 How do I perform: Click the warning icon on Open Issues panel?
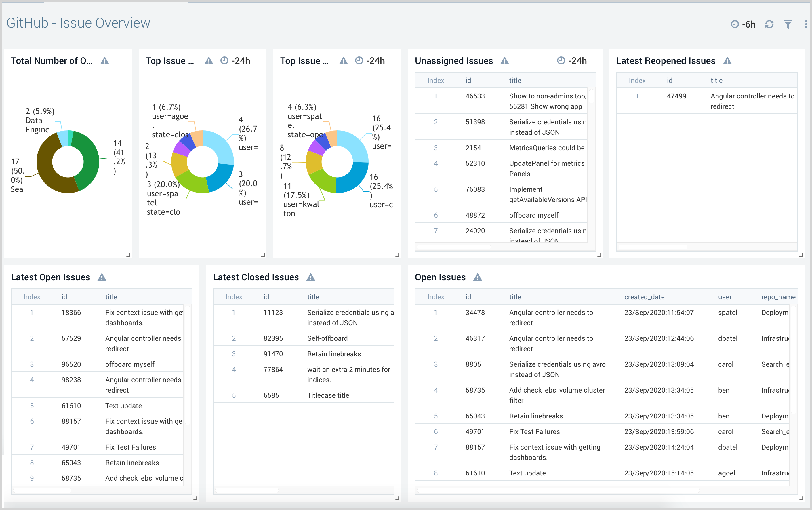478,277
